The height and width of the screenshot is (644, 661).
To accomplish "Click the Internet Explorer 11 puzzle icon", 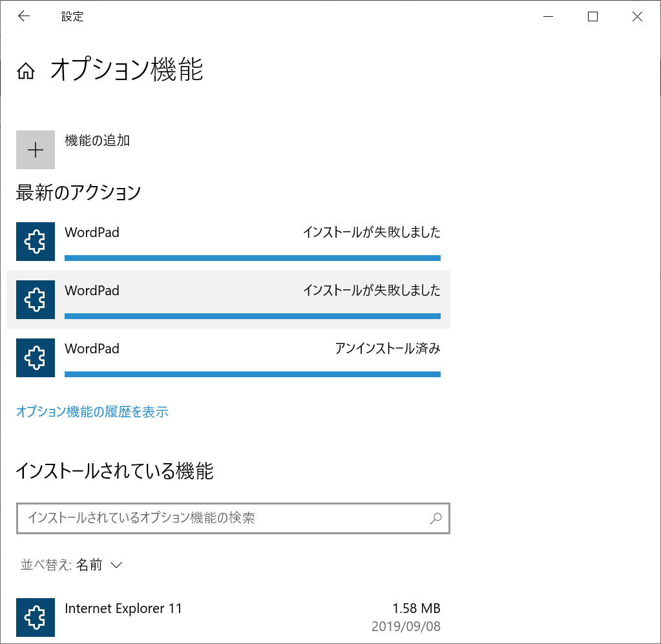I will [36, 618].
